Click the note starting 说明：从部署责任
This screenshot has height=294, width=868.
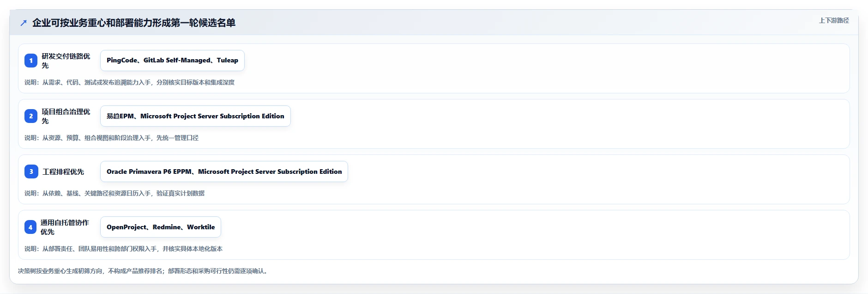124,249
